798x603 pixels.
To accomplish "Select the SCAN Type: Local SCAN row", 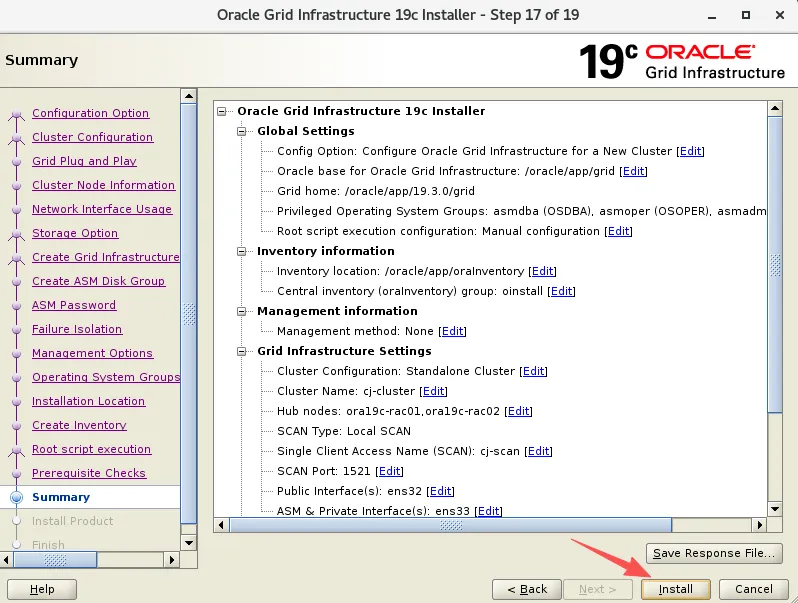I will pyautogui.click(x=344, y=432).
